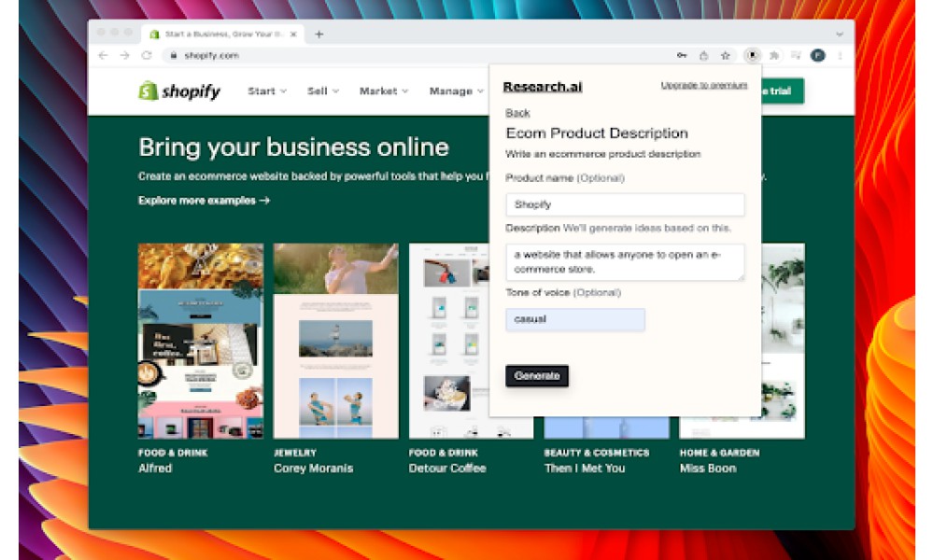The image size is (934, 560).
Task: Open the puzzle-piece Extensions menu
Action: tap(773, 55)
